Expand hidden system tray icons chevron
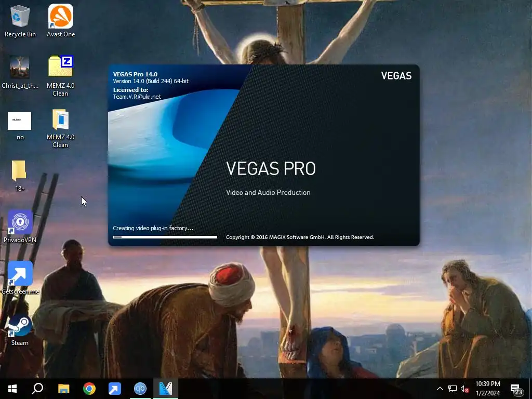Image resolution: width=532 pixels, height=399 pixels. 440,389
